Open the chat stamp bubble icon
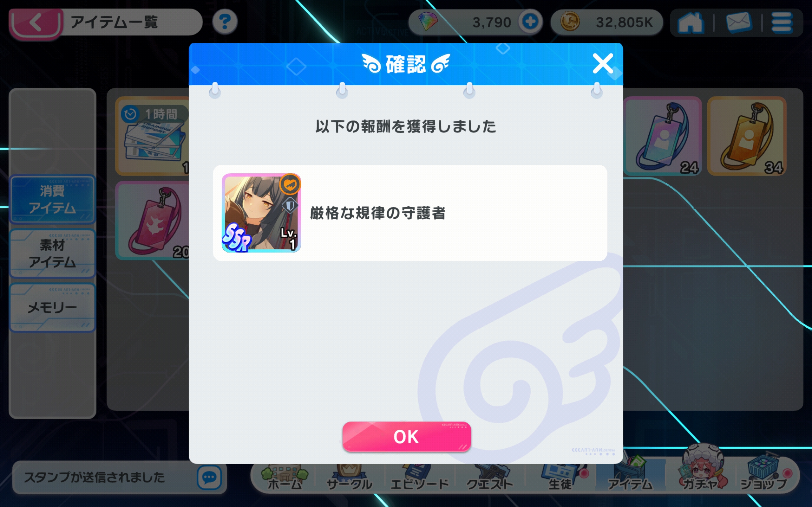Image resolution: width=812 pixels, height=507 pixels. tap(209, 477)
